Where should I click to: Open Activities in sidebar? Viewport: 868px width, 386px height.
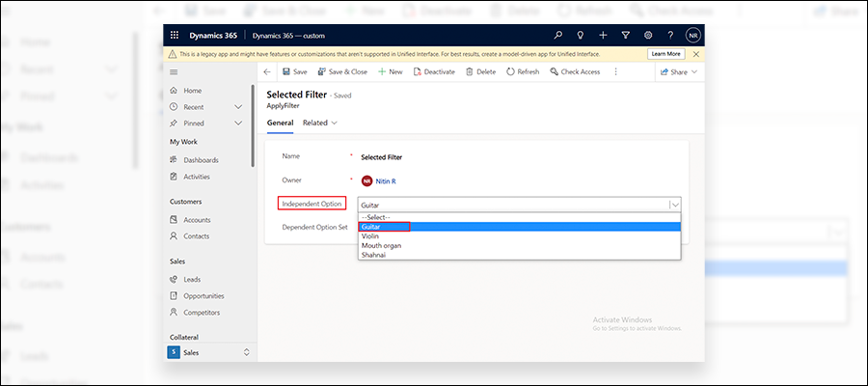197,177
